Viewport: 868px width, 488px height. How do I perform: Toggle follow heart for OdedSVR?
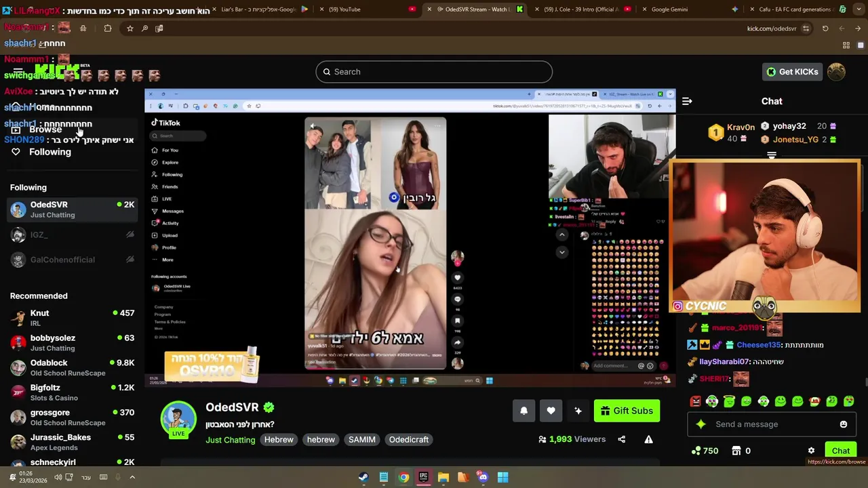click(551, 411)
